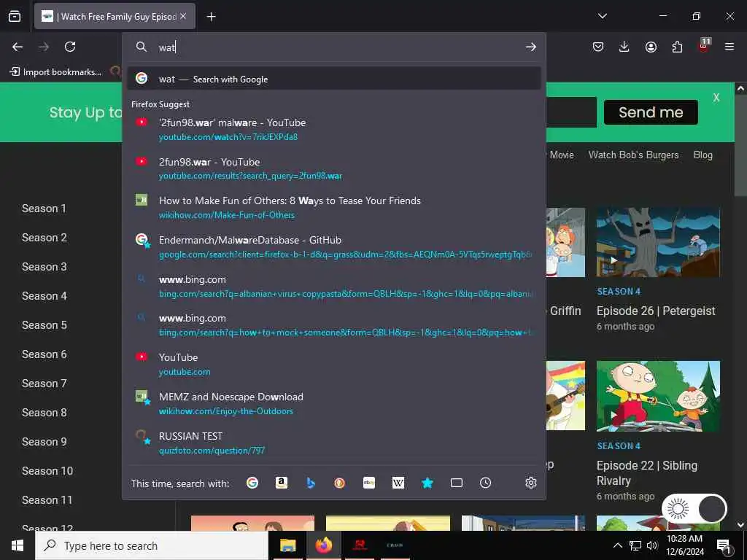Open search settings gear icon
Viewport: 747px width, 560px height.
[531, 483]
